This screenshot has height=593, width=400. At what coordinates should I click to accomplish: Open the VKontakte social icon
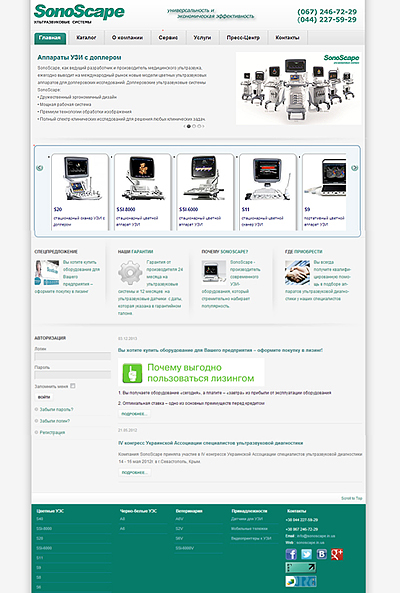point(322,554)
